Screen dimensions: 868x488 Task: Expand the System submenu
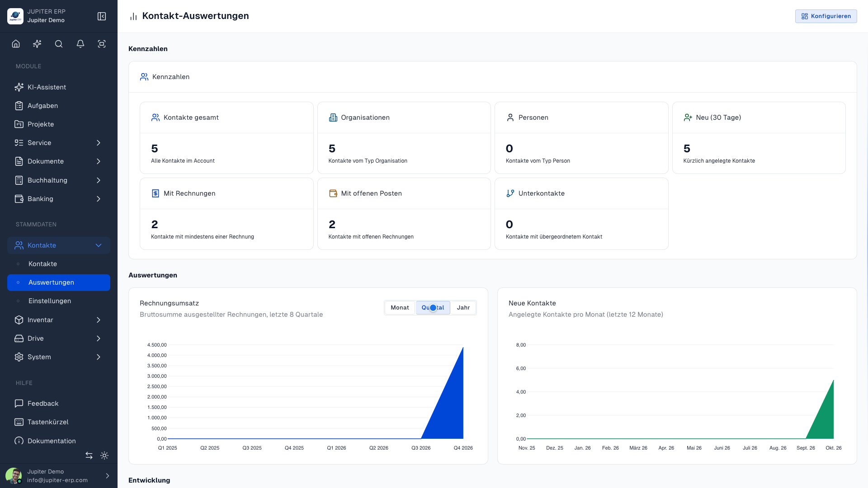99,357
